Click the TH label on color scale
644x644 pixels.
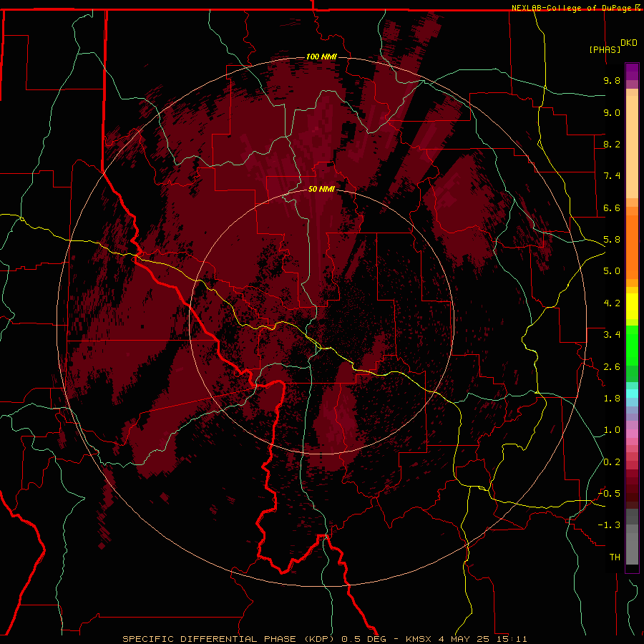pyautogui.click(x=615, y=557)
